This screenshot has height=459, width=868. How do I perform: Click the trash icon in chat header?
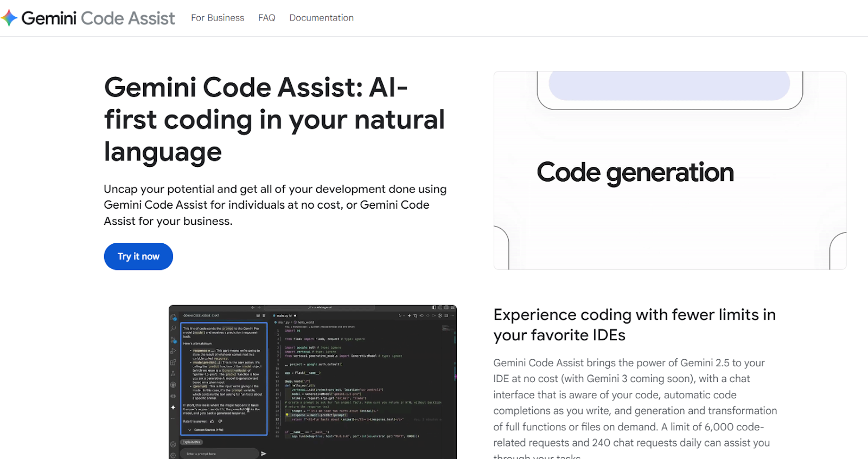[264, 315]
